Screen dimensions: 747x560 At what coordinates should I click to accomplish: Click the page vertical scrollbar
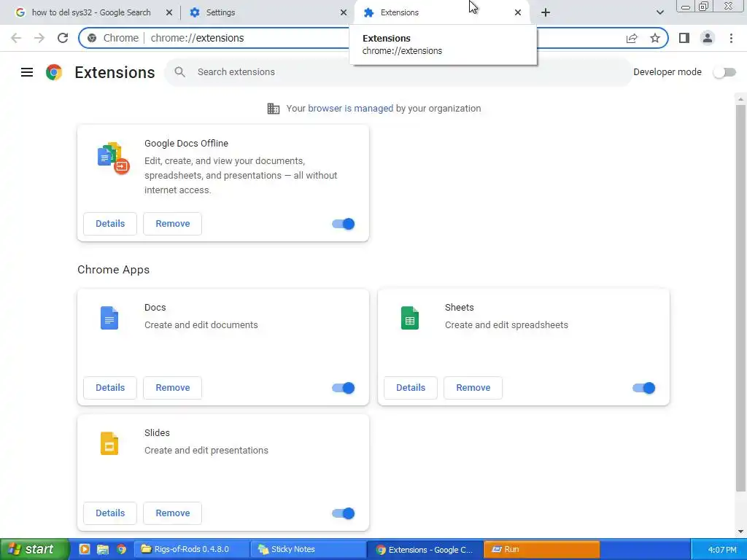(740, 297)
